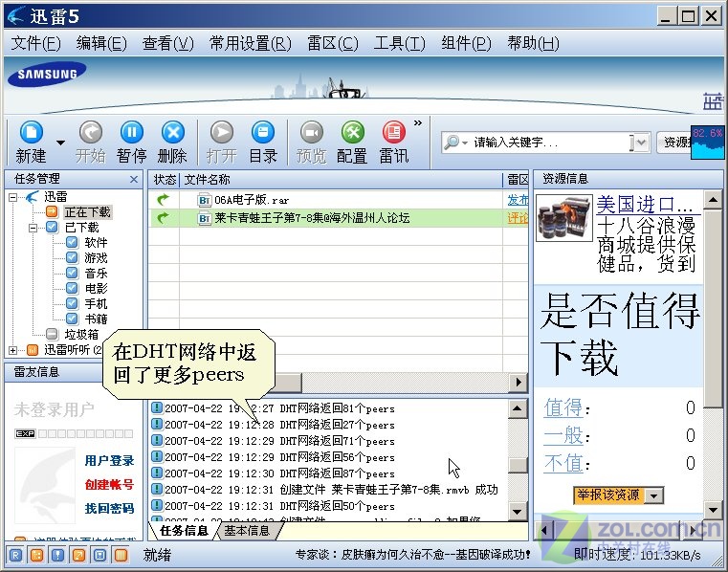Viewport: 728px width, 572px height.
Task: Click the first status bar icon labeled R
Action: tap(16, 555)
